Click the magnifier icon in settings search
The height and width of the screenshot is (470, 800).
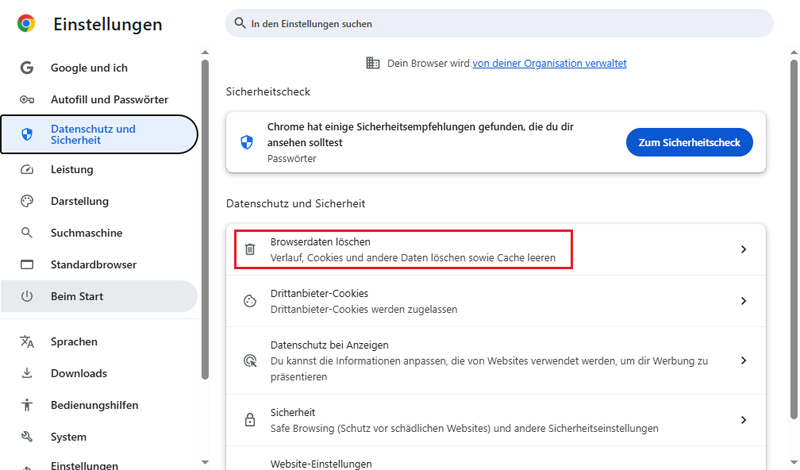coord(239,23)
